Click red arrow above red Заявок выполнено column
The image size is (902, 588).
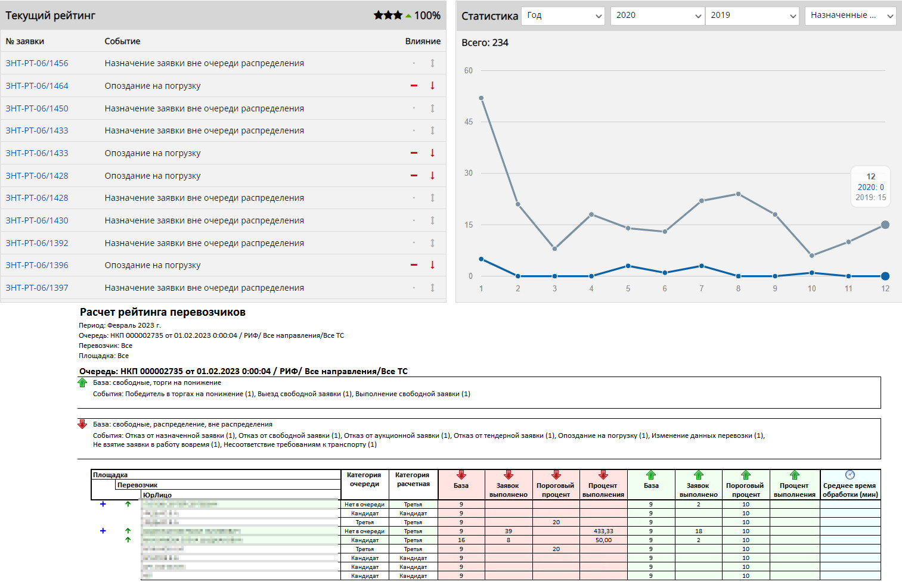[509, 475]
